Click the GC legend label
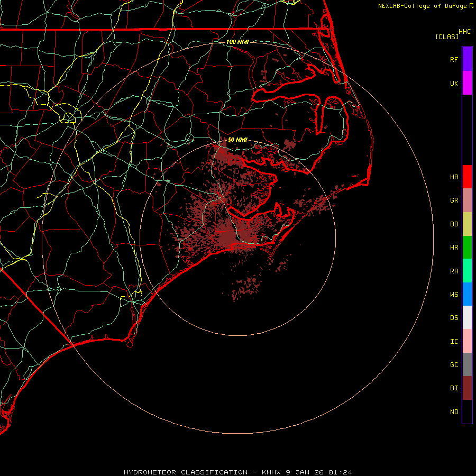 pyautogui.click(x=454, y=365)
